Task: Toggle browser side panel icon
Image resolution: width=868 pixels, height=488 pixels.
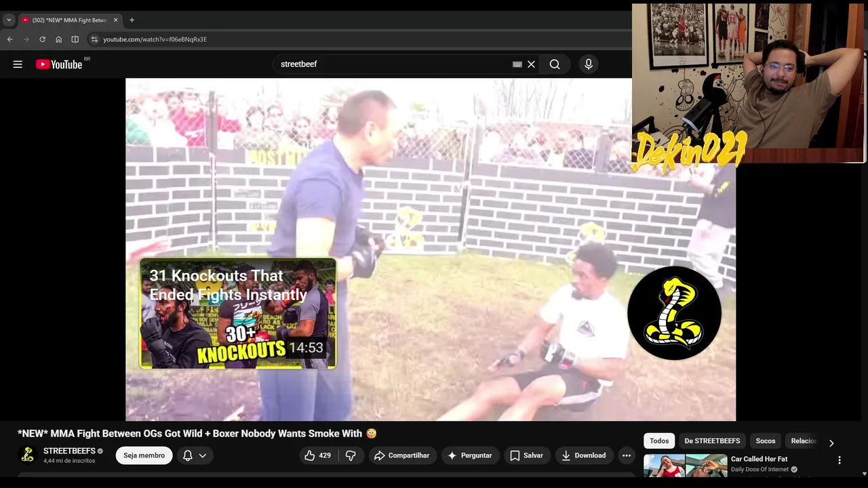Action: [x=75, y=39]
